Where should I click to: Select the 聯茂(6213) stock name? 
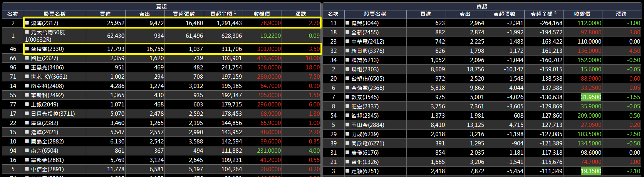click(x=365, y=60)
